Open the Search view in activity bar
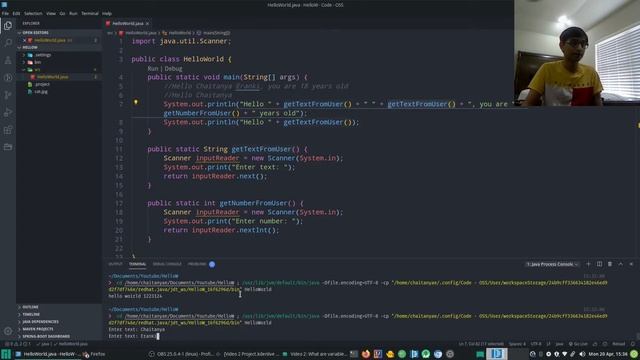Screen dimensions: 640x360 coord(8,43)
